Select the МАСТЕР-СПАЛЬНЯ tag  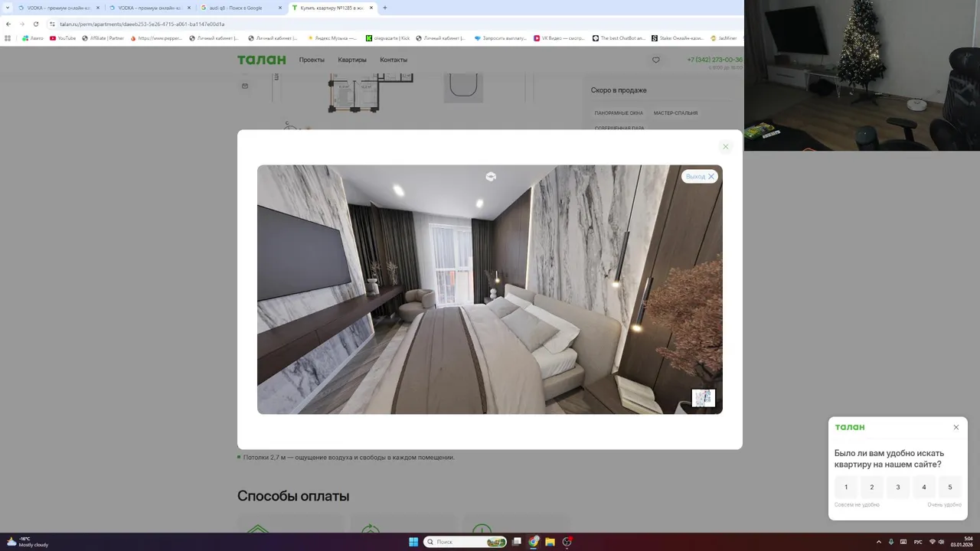pos(675,113)
